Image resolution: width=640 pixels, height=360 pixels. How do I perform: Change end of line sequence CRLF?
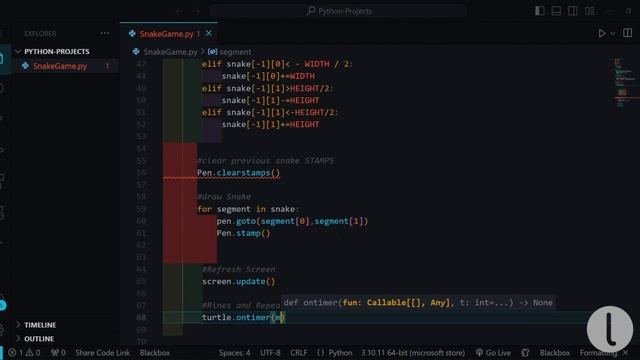pos(299,353)
